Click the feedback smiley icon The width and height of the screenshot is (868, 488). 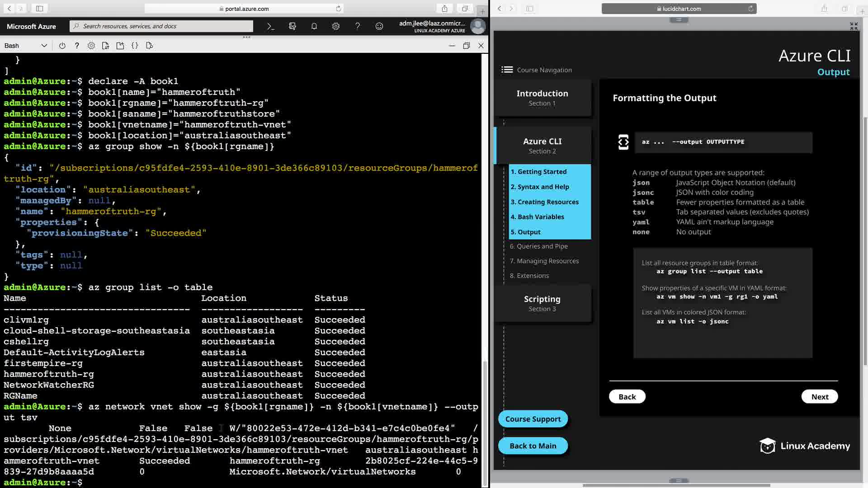(x=379, y=26)
